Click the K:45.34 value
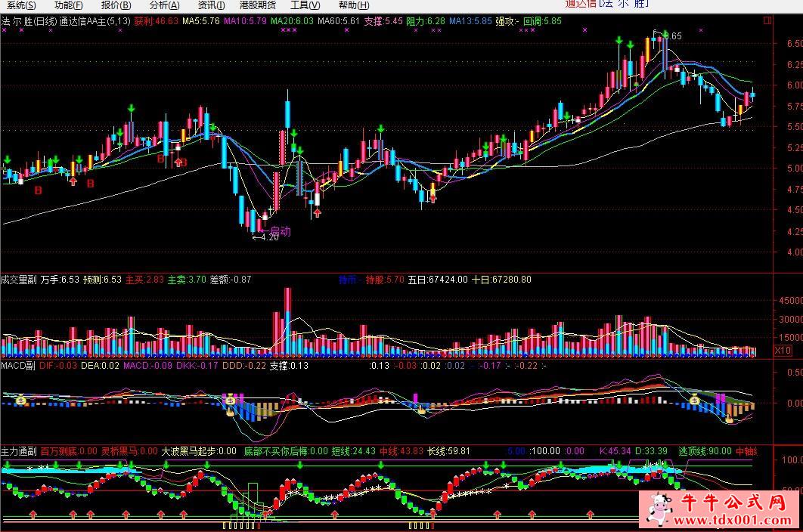Image resolution: width=803 pixels, height=532 pixels. pos(615,451)
